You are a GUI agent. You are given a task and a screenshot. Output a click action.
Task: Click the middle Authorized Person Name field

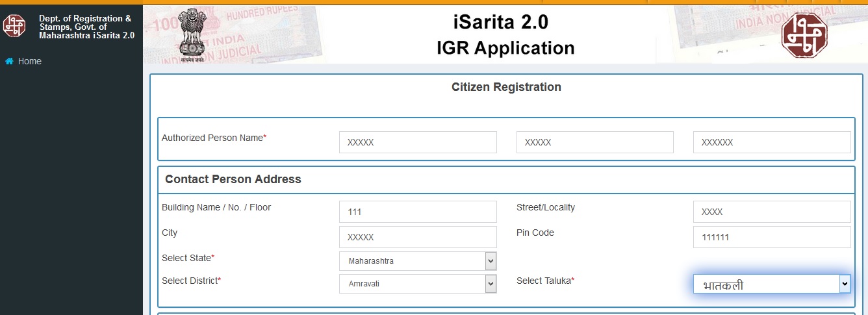point(594,142)
